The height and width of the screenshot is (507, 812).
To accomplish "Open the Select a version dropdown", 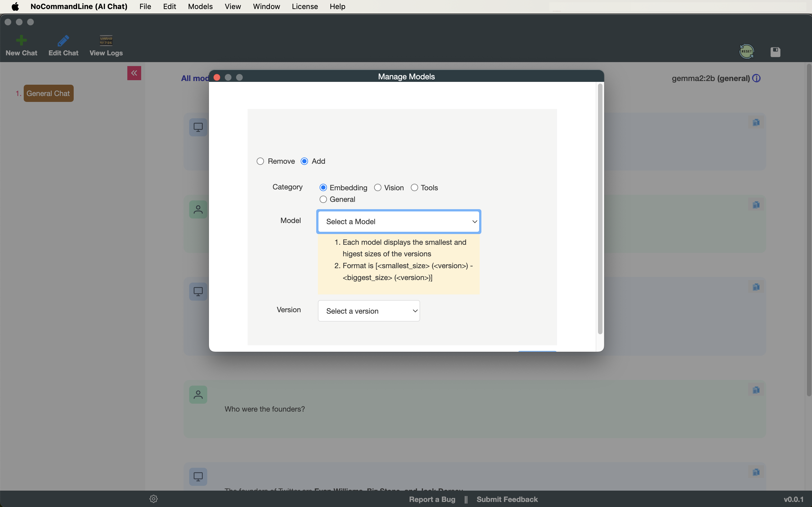I will (369, 311).
